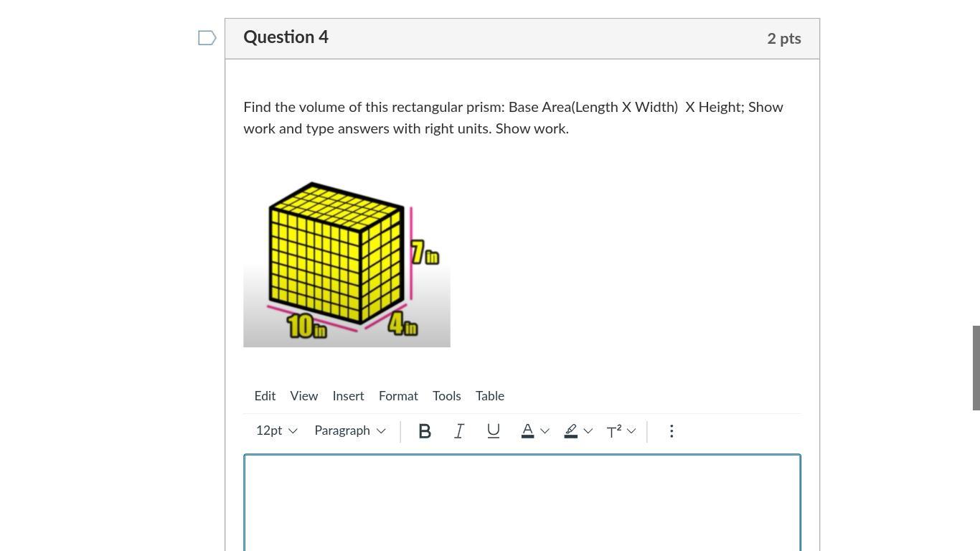Viewport: 980px width, 551px height.
Task: Click inside the answer text area
Action: point(522,502)
